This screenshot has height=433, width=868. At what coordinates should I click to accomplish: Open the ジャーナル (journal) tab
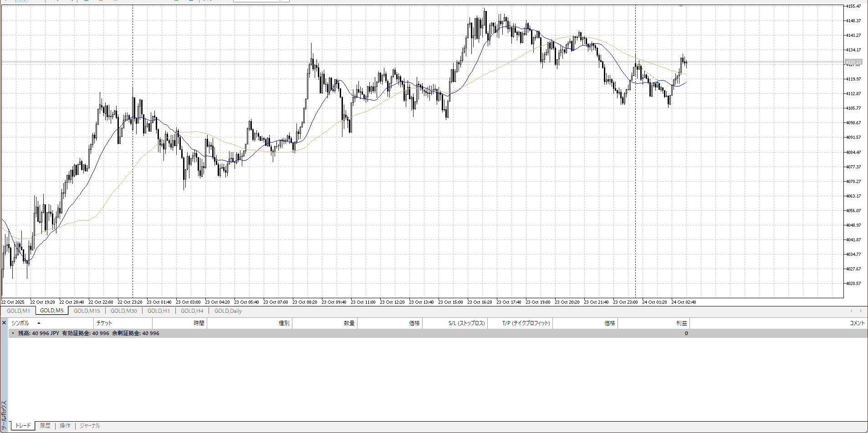click(90, 426)
